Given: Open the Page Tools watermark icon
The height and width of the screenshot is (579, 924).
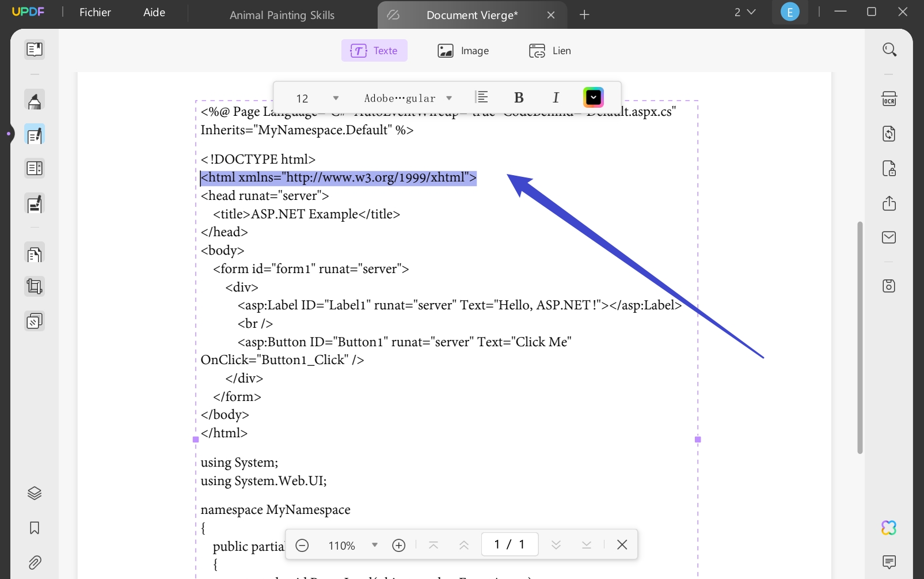Looking at the screenshot, I should pyautogui.click(x=35, y=321).
